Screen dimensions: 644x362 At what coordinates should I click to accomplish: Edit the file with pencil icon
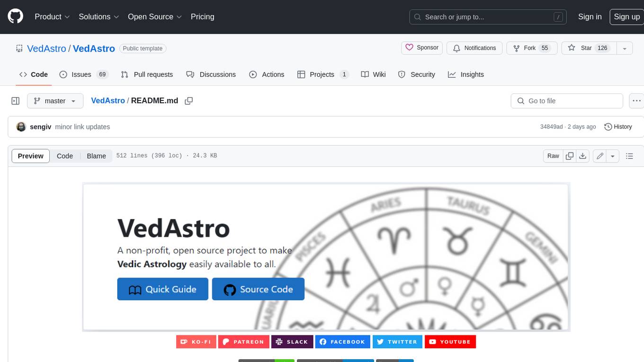coord(600,156)
